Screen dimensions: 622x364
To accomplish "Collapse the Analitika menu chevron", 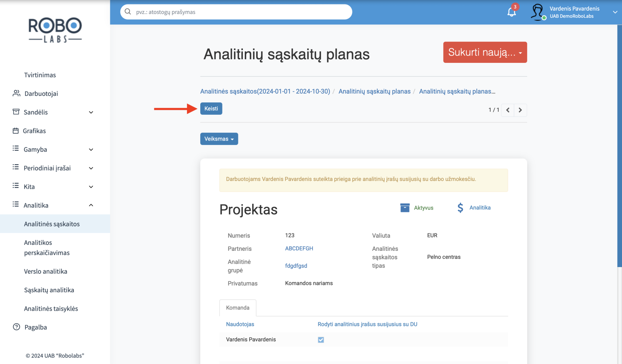I will click(x=91, y=205).
